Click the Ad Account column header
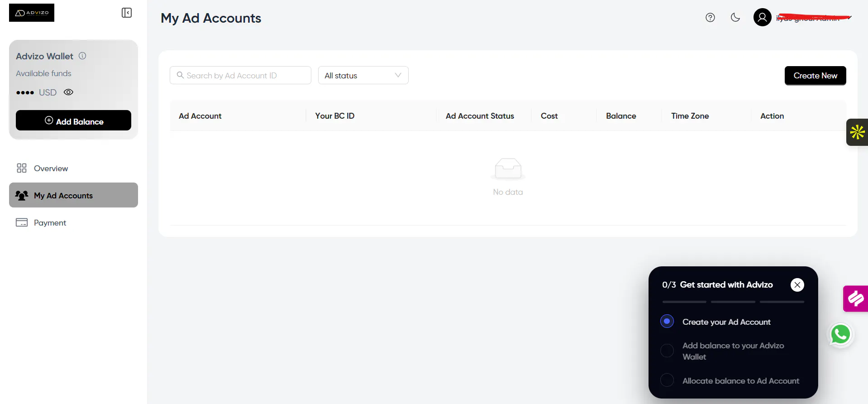 (x=200, y=116)
